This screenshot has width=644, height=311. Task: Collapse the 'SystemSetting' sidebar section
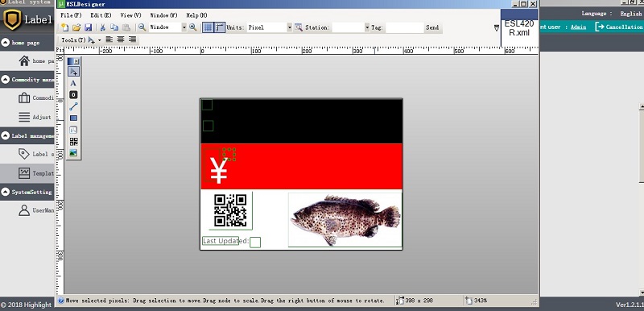pos(6,192)
